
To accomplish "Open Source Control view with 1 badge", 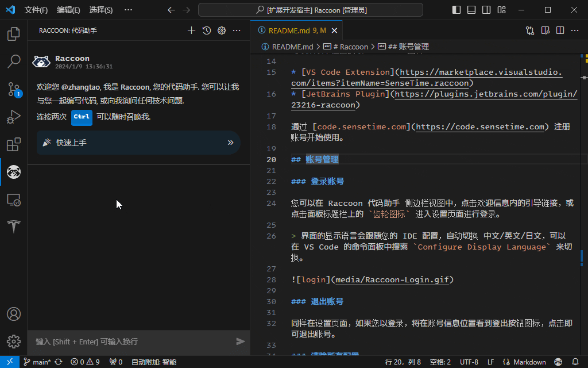I will (14, 89).
